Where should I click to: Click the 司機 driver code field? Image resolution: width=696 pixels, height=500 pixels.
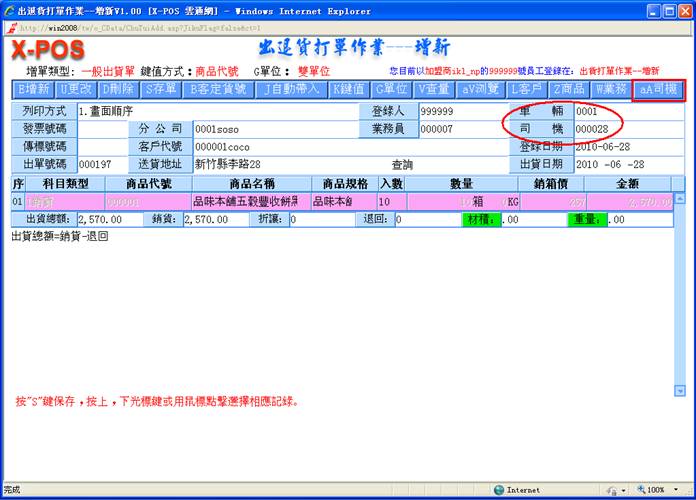tap(618, 129)
